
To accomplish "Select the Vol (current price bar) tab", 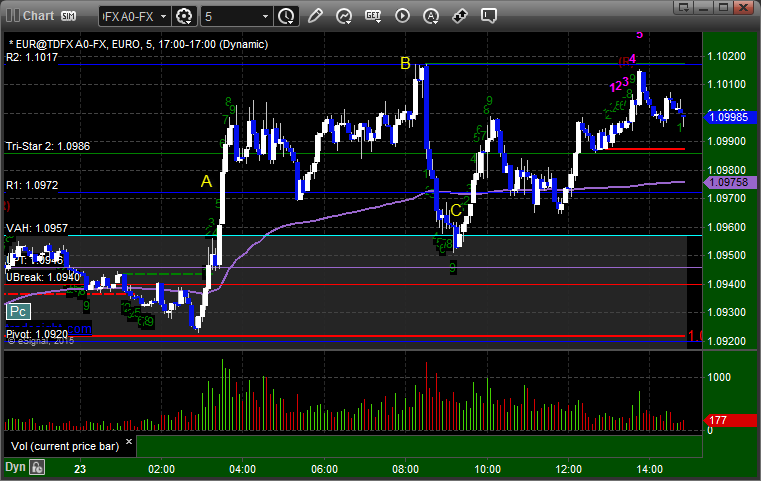I will tap(65, 447).
